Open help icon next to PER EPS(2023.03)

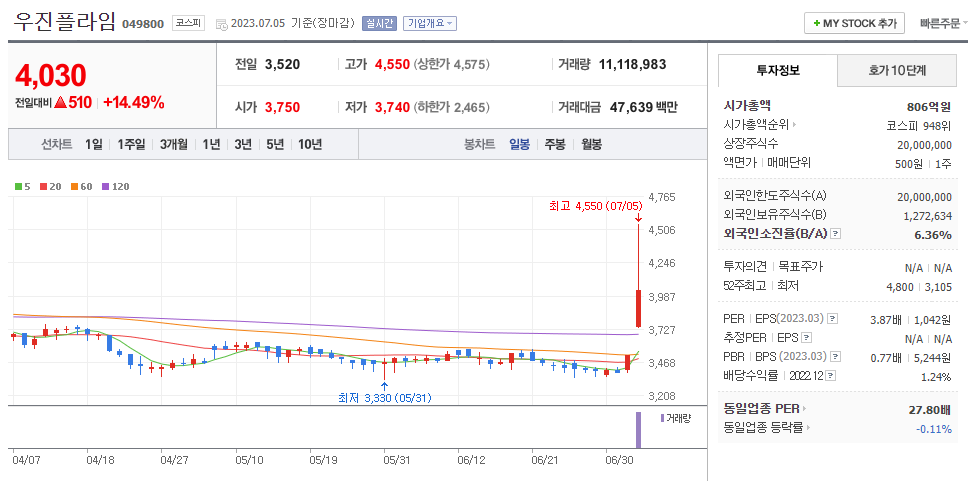(x=832, y=319)
